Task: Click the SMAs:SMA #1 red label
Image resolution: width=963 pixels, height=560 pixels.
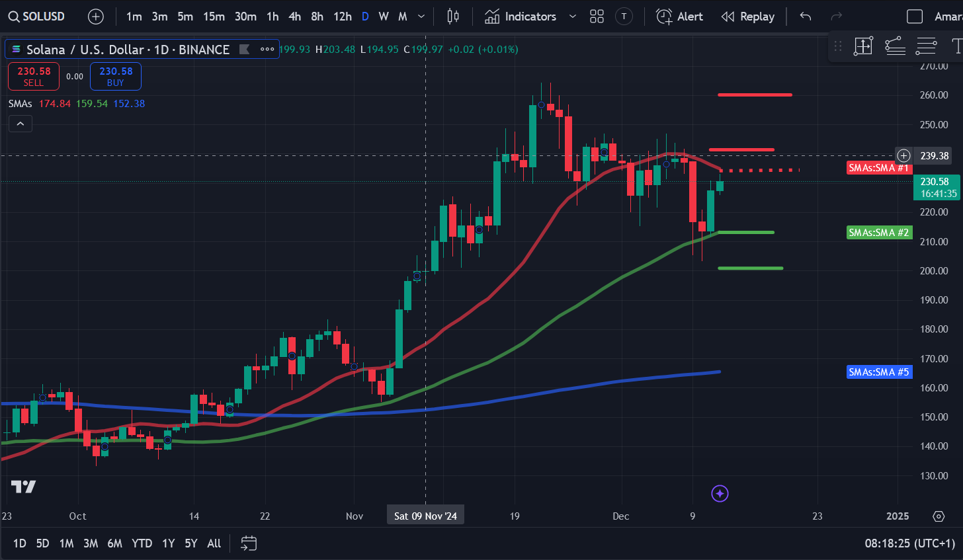Action: coord(879,168)
